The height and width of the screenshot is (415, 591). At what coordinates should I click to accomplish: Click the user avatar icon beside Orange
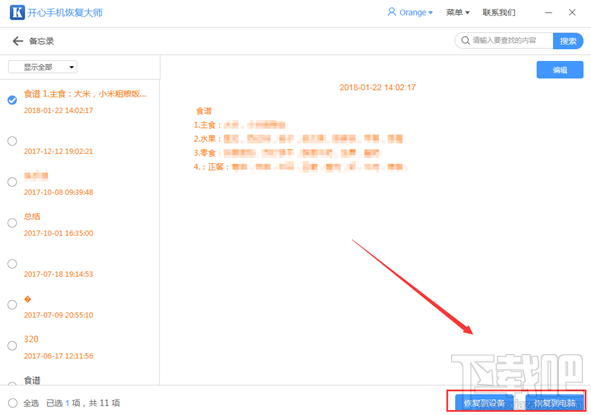392,12
